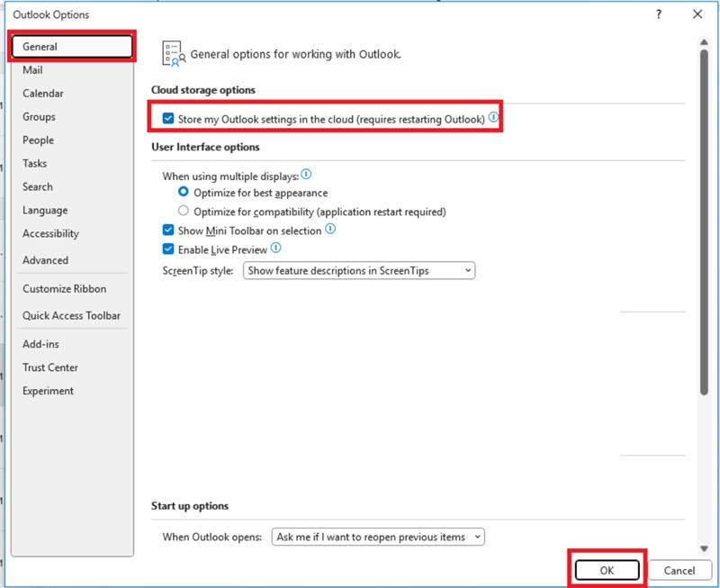Confirm changes with the OK button
This screenshot has width=720, height=588.
(608, 571)
